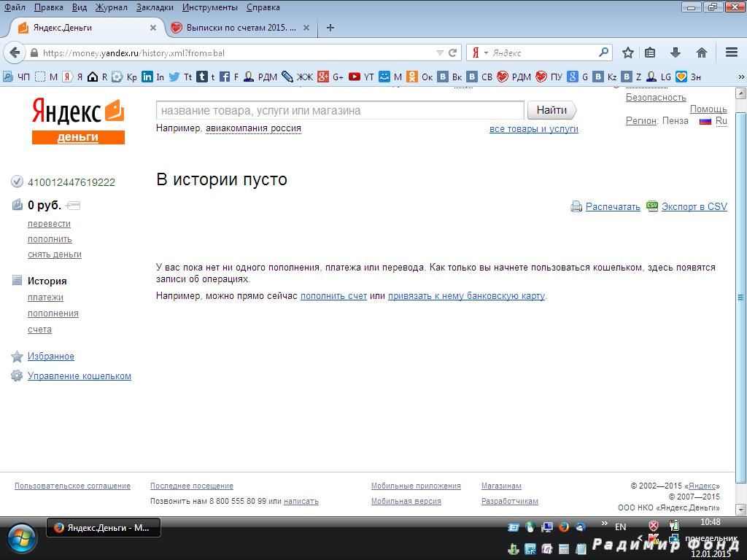
Task: Open the Помощь link
Action: 708,109
